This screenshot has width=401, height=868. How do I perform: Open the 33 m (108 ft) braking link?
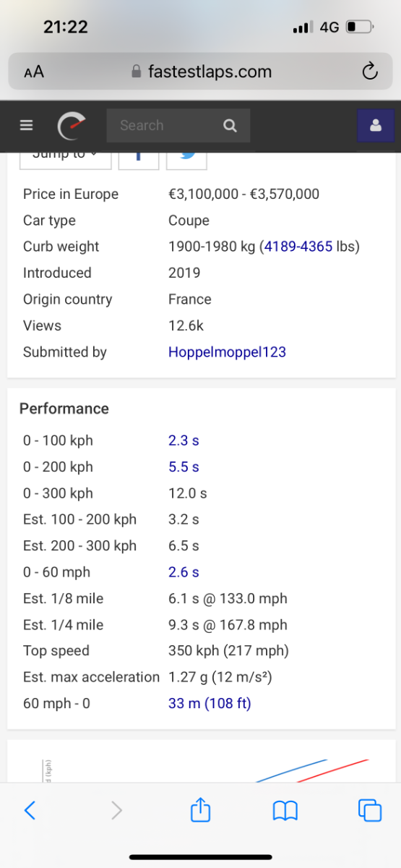[x=210, y=703]
